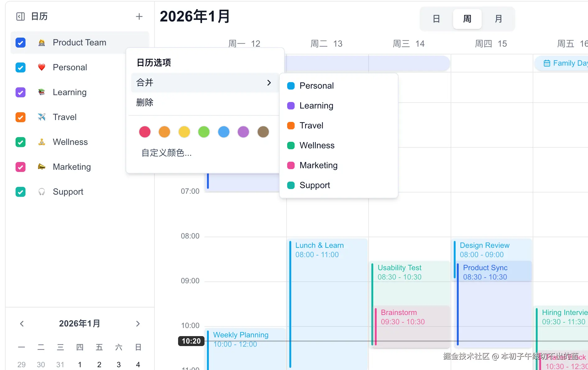Click the Travel airplane icon
Viewport: 588px width, 370px height.
click(42, 117)
